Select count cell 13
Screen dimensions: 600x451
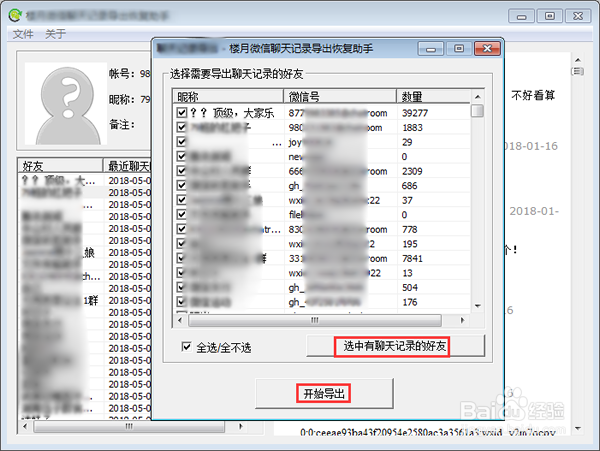[408, 273]
